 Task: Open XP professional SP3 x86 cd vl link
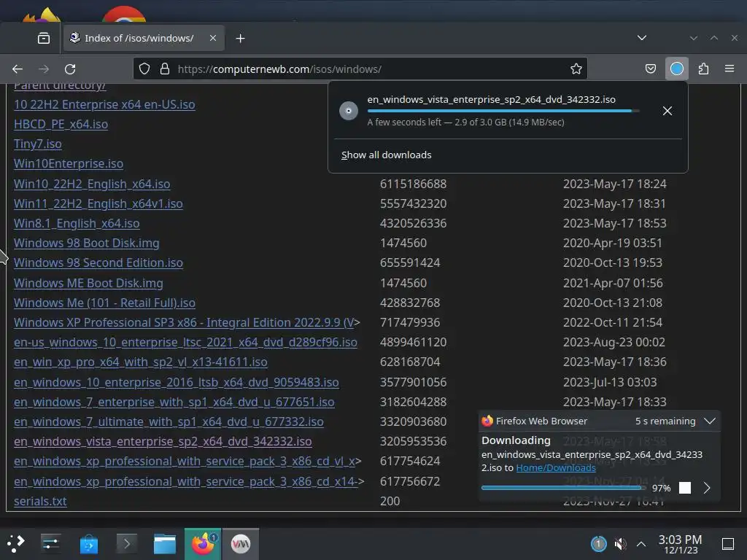point(185,462)
